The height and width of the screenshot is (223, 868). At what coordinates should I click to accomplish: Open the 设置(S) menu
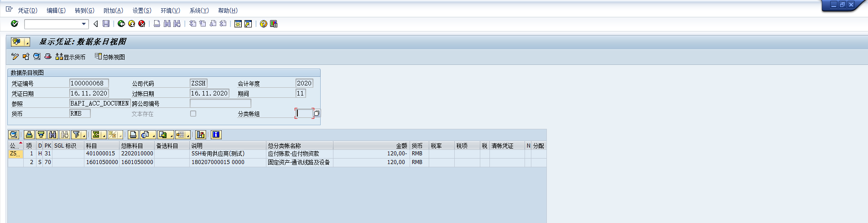click(x=142, y=11)
